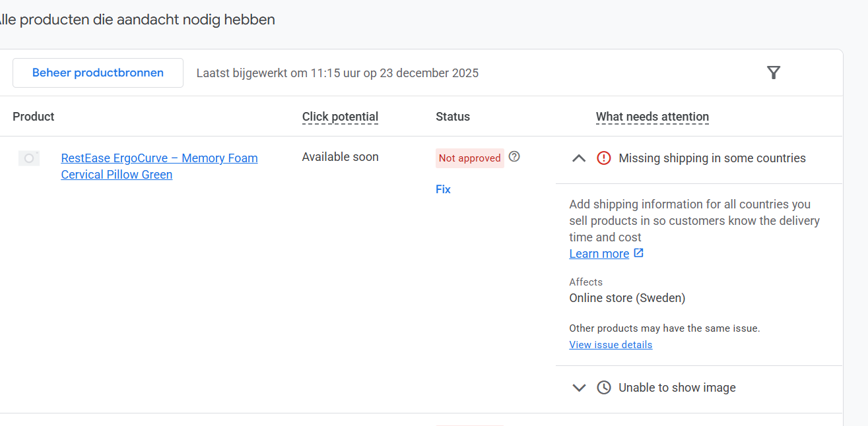Open the Beheer productbronnen button
868x426 pixels.
(x=98, y=73)
